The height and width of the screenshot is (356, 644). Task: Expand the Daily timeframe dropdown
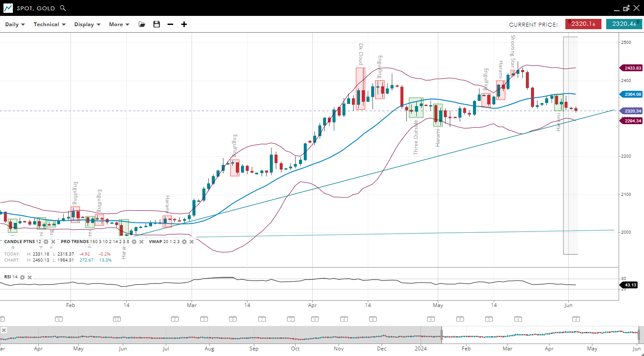pos(15,24)
